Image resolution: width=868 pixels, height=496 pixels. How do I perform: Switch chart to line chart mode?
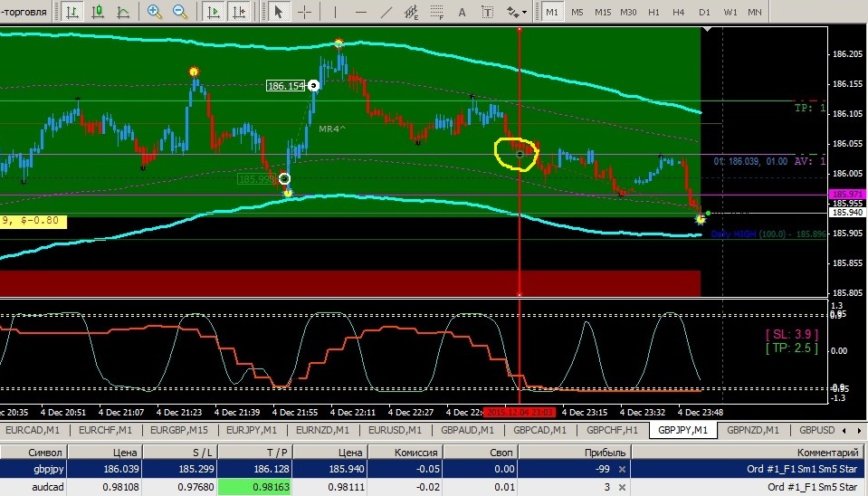click(x=123, y=12)
